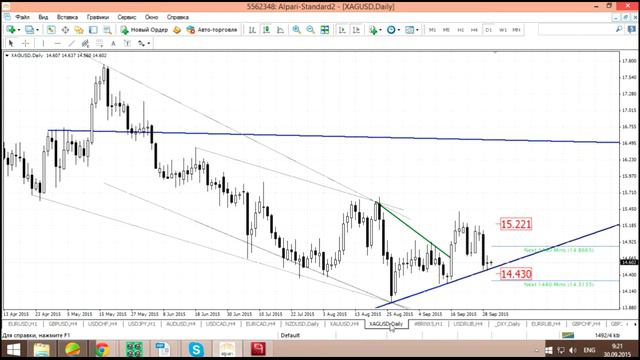Toggle chart auto scroll icon
The width and height of the screenshot is (640, 360).
coord(342,30)
